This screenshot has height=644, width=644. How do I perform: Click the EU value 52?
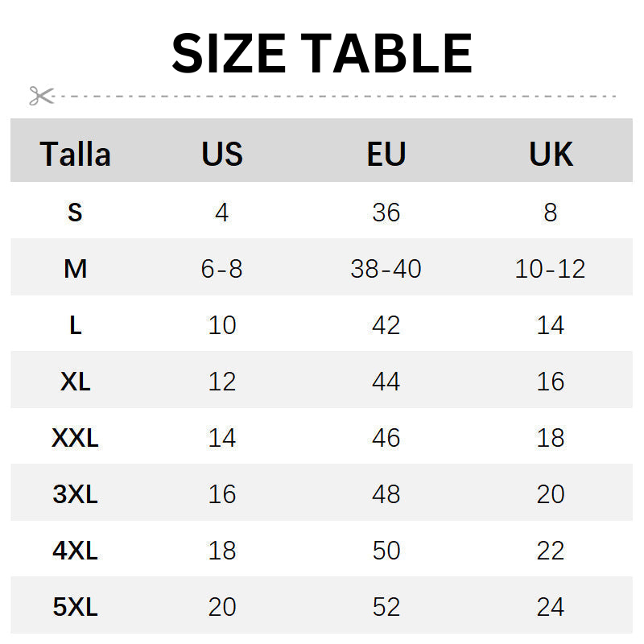[386, 607]
